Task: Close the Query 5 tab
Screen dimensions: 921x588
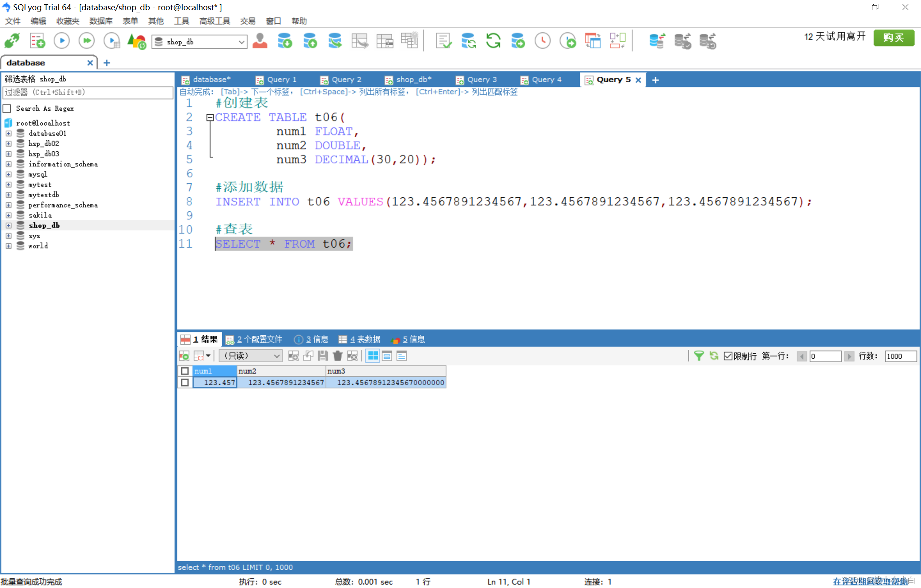Action: 638,80
